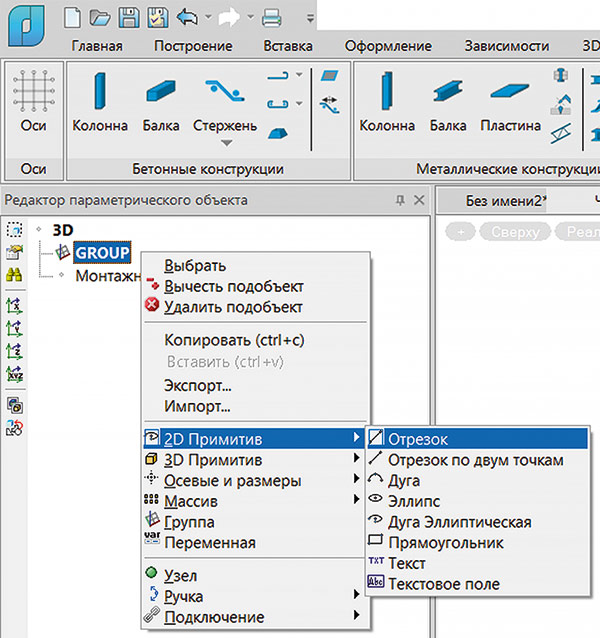Image resolution: width=600 pixels, height=638 pixels.
Task: Select Дуга in the submenu
Action: 478,481
